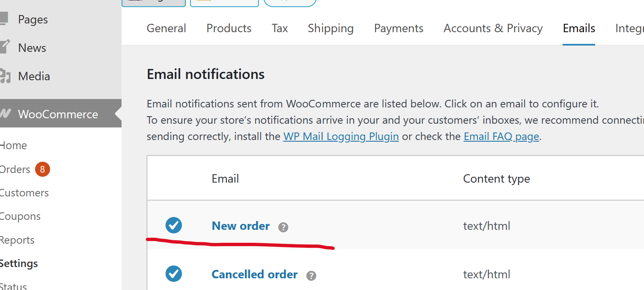Click the WooCommerce logo icon
Screen dimensions: 644x290
pyautogui.click(x=4, y=114)
